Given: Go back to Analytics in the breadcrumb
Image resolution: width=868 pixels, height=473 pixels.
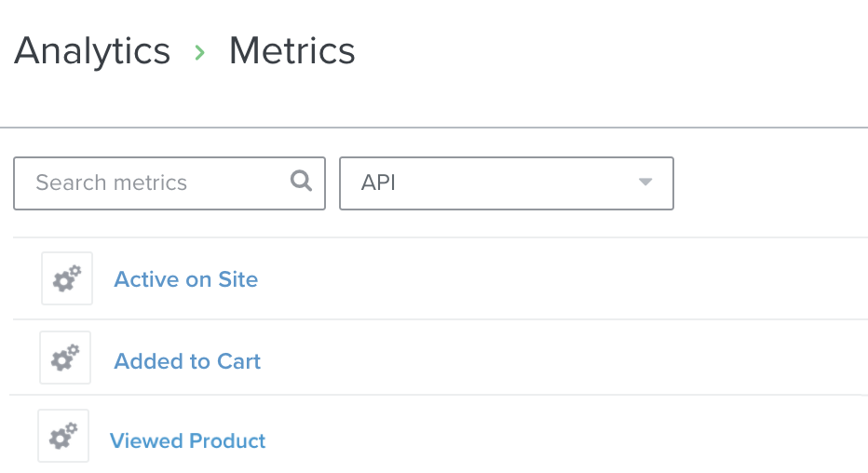Looking at the screenshot, I should click(92, 50).
